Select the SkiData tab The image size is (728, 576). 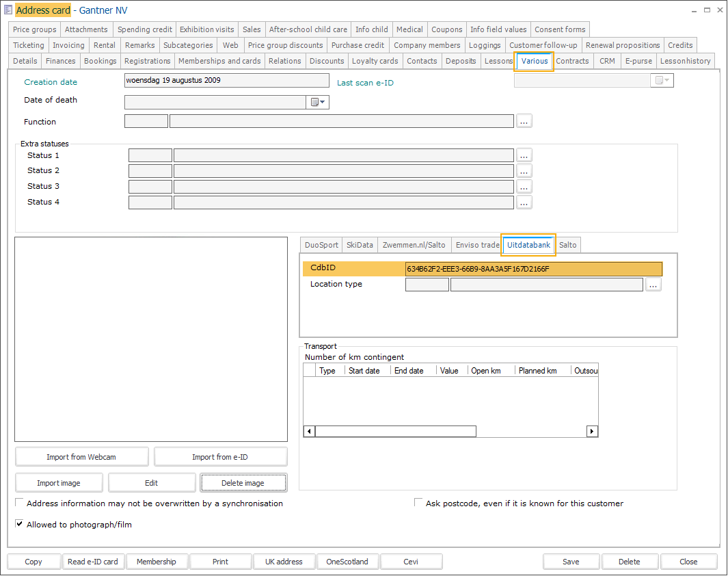[x=360, y=245]
